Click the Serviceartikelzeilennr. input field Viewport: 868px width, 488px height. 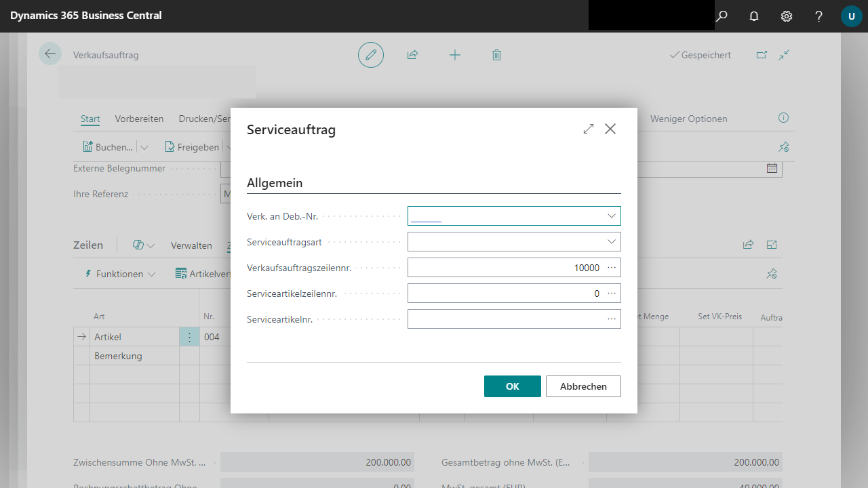point(505,293)
